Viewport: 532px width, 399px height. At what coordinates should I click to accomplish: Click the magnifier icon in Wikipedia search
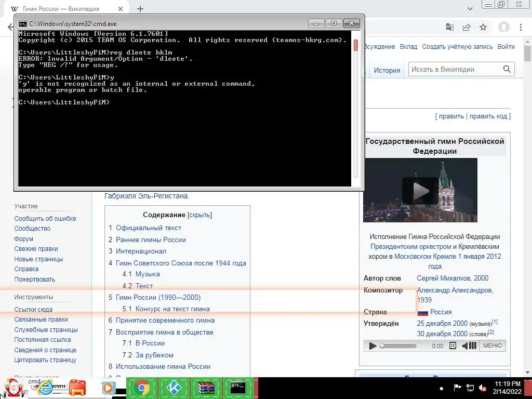pos(507,69)
